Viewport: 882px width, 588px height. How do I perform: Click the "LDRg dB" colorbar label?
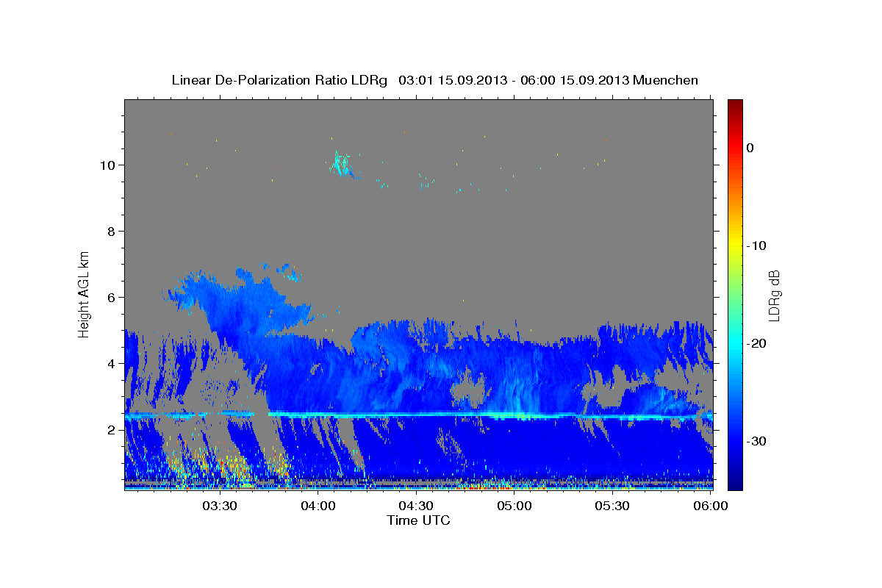point(774,295)
